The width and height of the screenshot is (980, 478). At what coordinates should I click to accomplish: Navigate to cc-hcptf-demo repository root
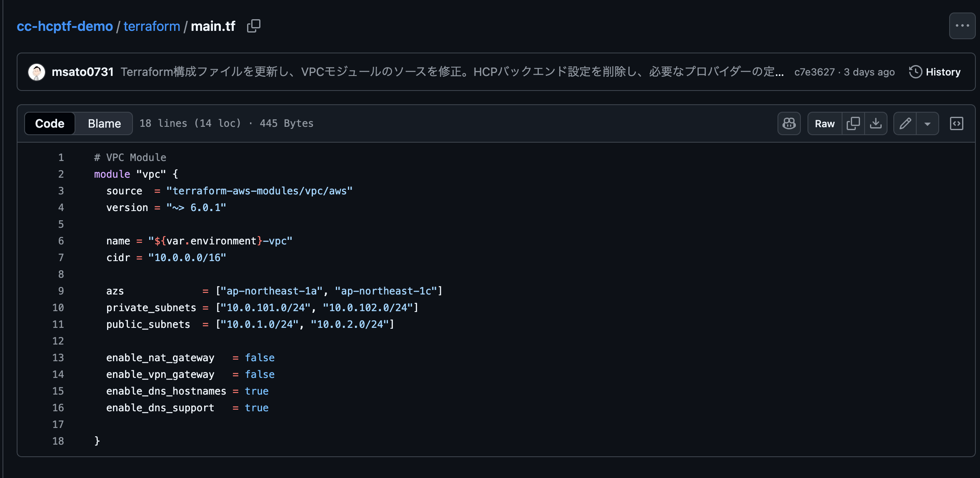(x=65, y=26)
